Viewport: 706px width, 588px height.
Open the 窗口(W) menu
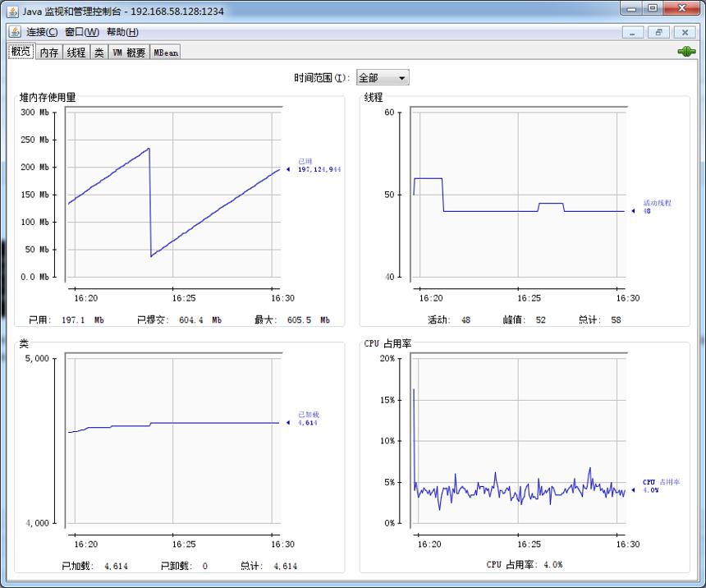click(82, 32)
